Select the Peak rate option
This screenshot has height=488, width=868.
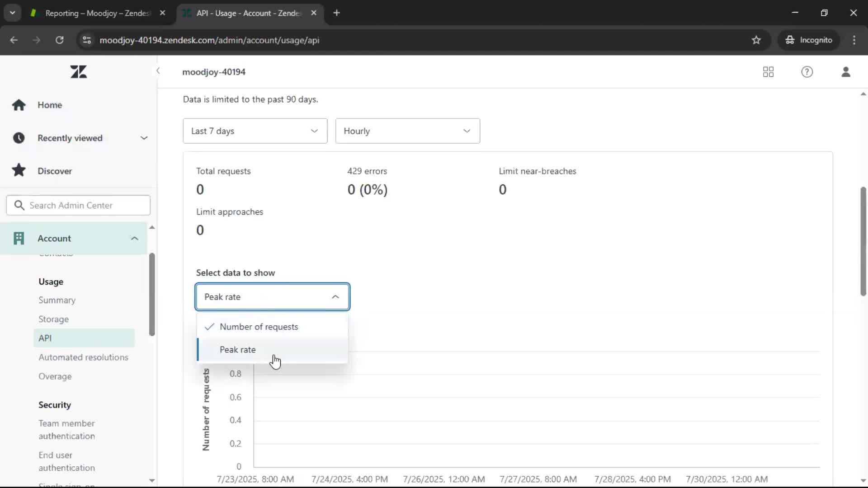pyautogui.click(x=272, y=350)
